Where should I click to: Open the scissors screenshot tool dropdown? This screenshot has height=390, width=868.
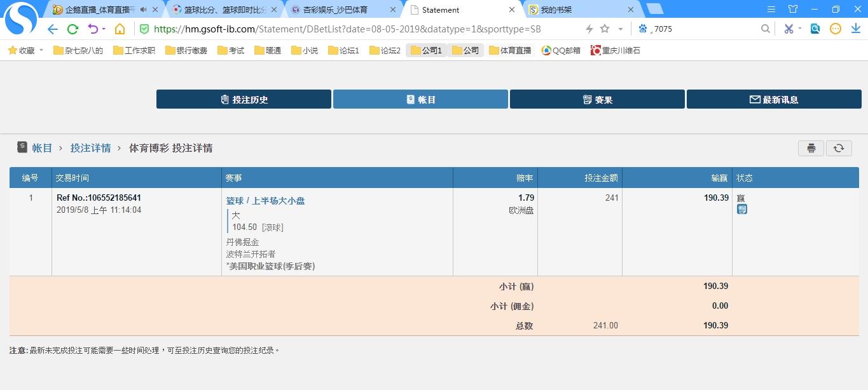tap(800, 29)
